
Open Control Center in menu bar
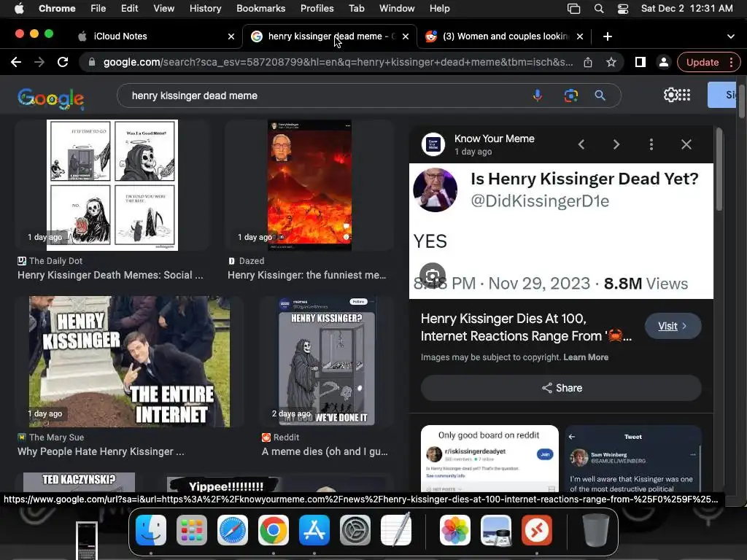tap(623, 9)
